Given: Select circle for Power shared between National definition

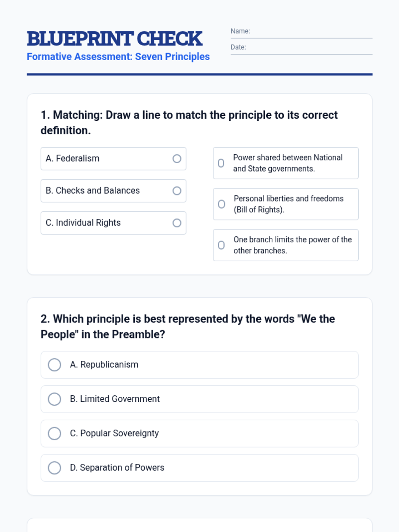Looking at the screenshot, I should (221, 163).
